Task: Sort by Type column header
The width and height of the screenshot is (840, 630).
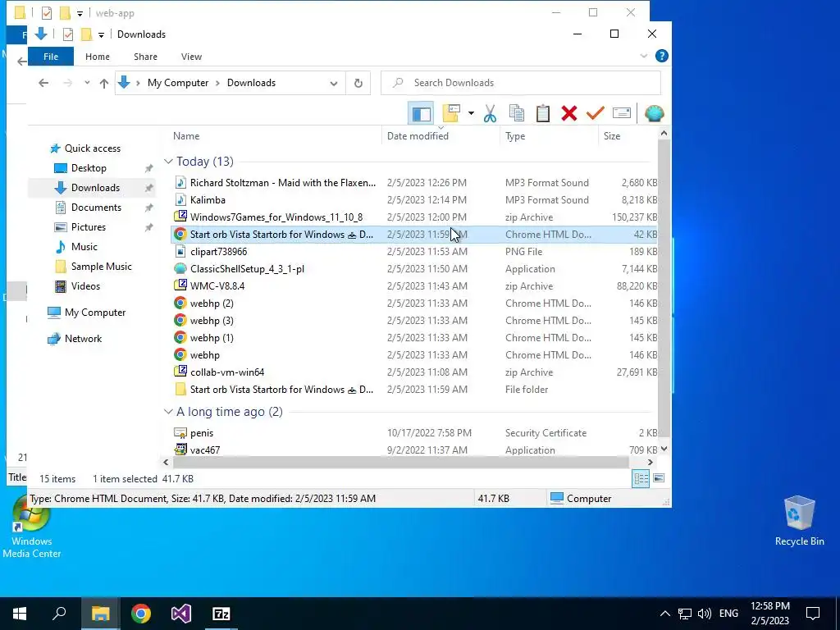Action: (549, 136)
